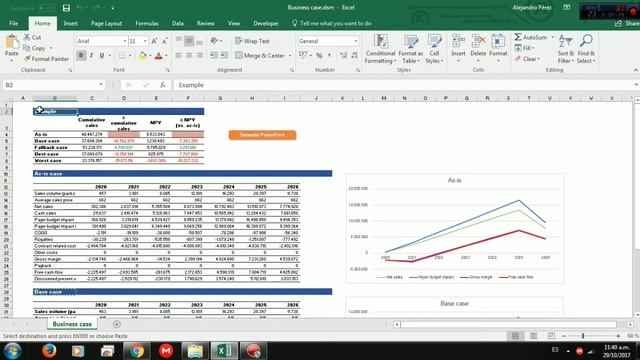Viewport: 640px width, 360px height.
Task: Open Conditional Formatting menu
Action: [x=380, y=49]
